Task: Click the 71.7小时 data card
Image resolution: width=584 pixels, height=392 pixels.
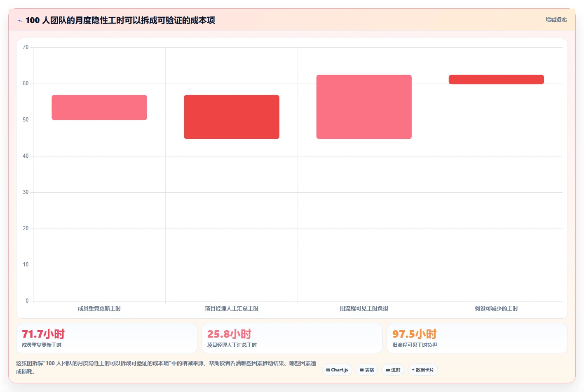Action: click(x=107, y=338)
